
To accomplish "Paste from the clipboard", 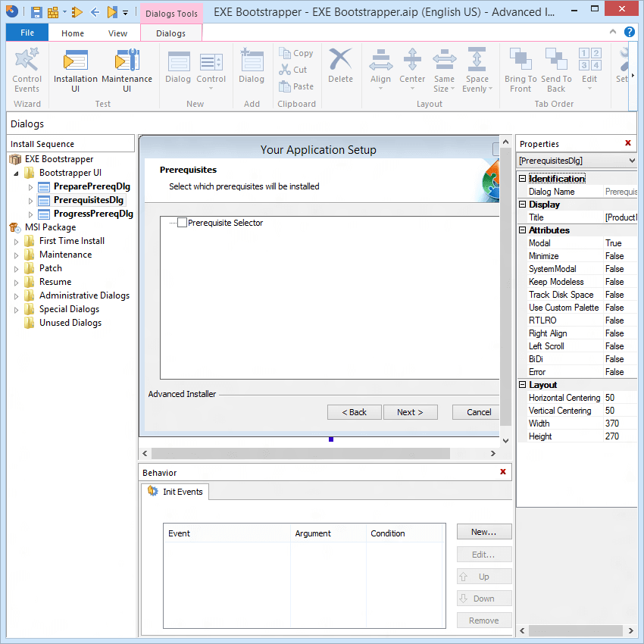I will (x=296, y=86).
